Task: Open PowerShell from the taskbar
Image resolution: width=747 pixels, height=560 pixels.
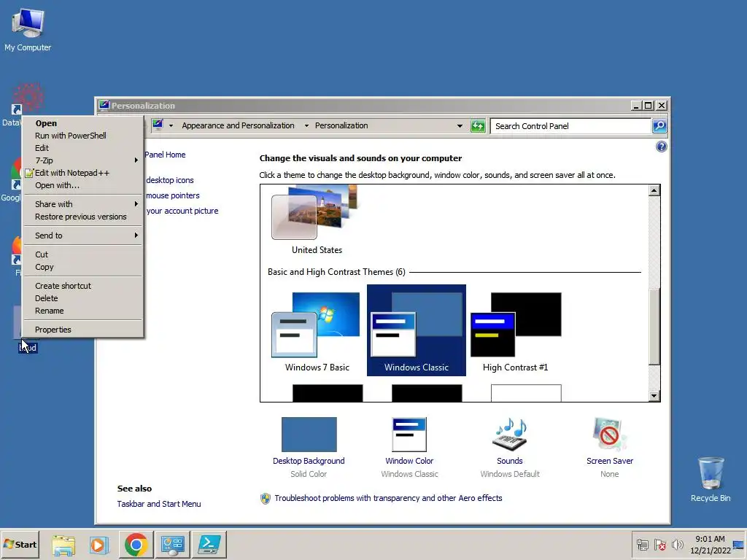Action: [x=209, y=545]
